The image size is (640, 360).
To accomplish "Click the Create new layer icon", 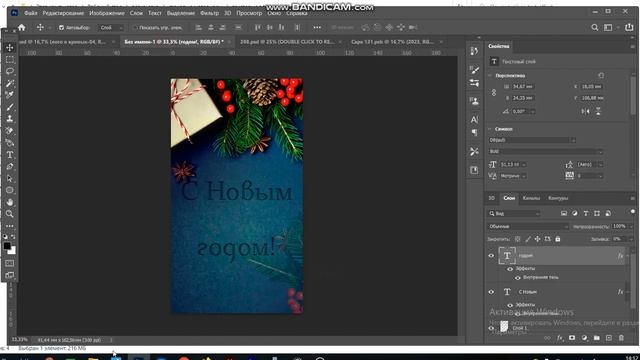I will [609, 338].
